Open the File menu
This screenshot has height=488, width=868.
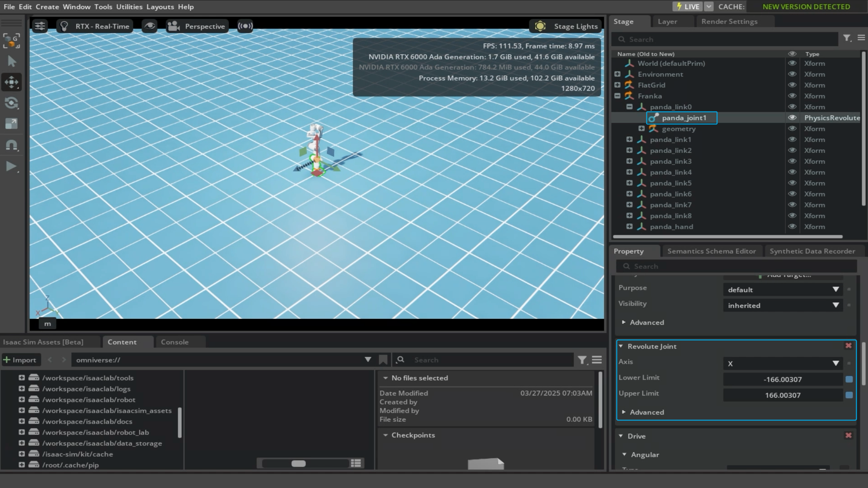[x=9, y=7]
